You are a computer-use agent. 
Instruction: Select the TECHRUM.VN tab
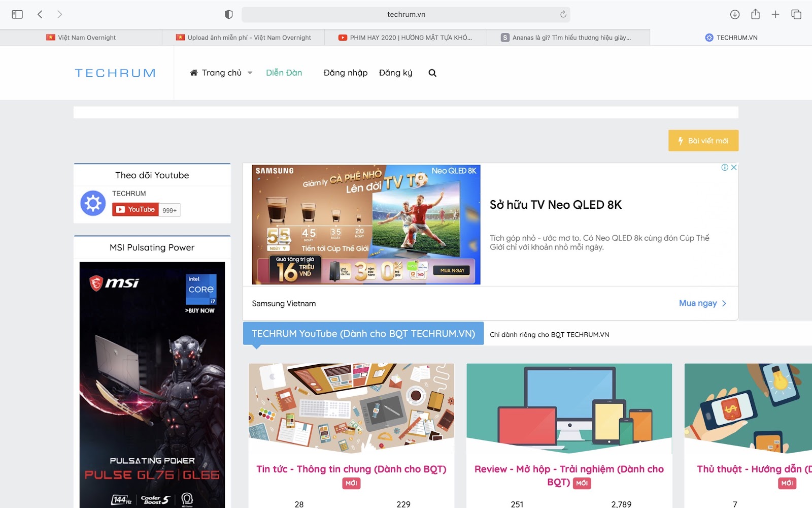731,38
